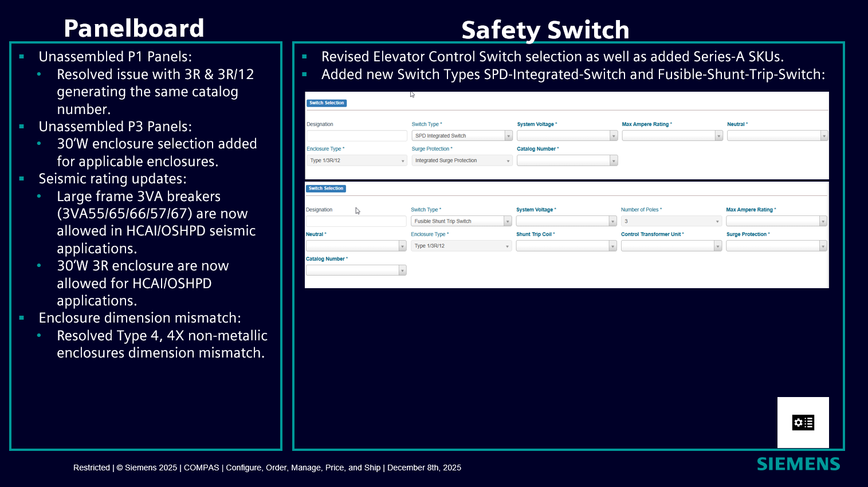The height and width of the screenshot is (487, 868).
Task: Expand the Integrated Surge Protection dropdown
Action: 462,160
